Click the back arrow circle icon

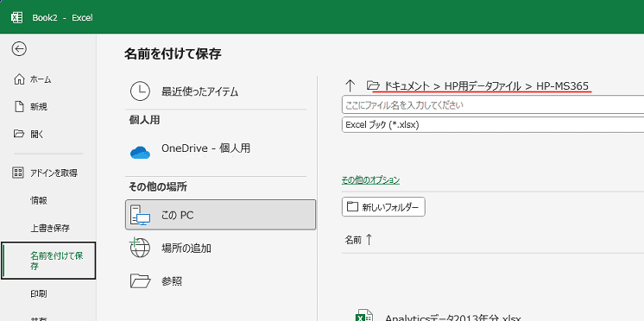(x=19, y=49)
